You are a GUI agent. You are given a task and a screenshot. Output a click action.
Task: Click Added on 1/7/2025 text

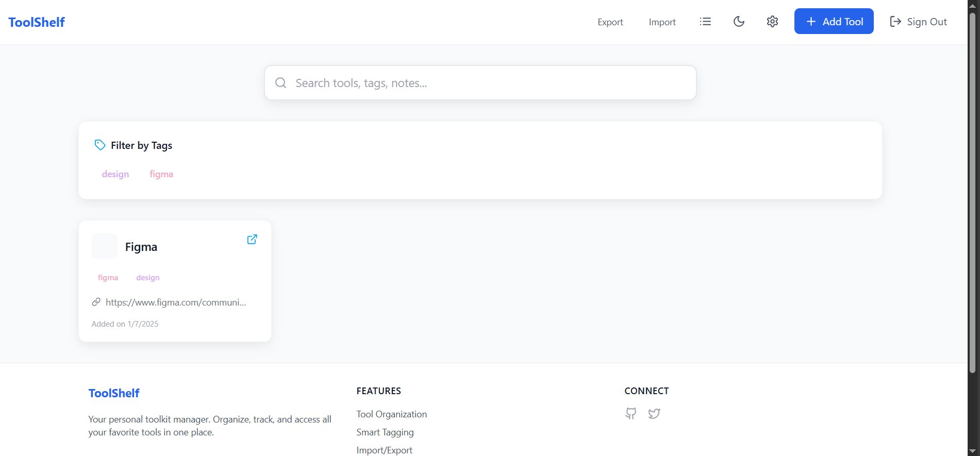click(x=125, y=324)
